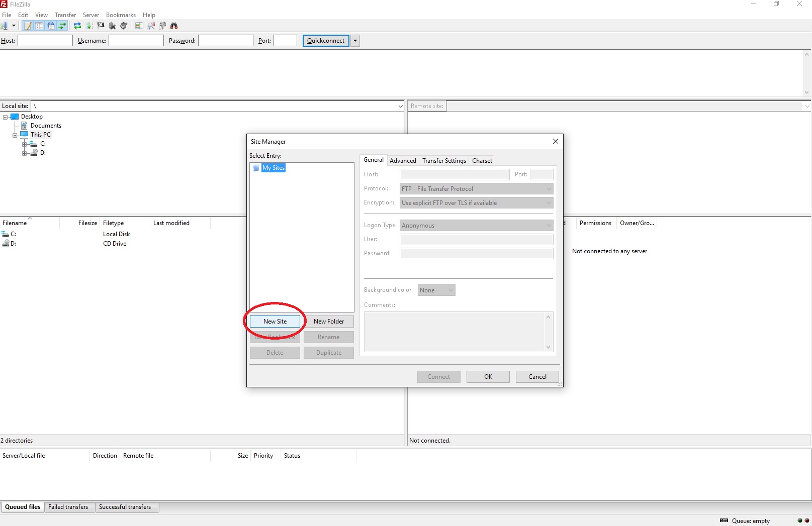This screenshot has width=812, height=526.
Task: Toggle the directory comparison magnifier icon
Action: [151, 26]
